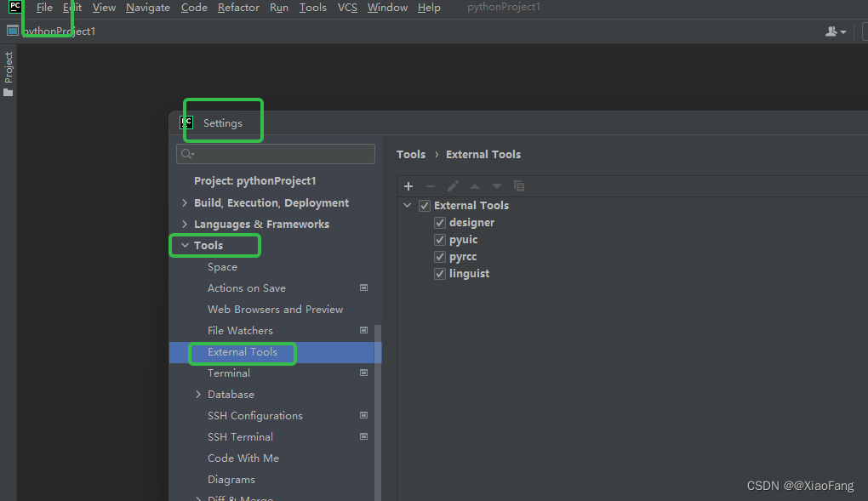
Task: Toggle the External Tools group checkbox
Action: pyautogui.click(x=425, y=205)
